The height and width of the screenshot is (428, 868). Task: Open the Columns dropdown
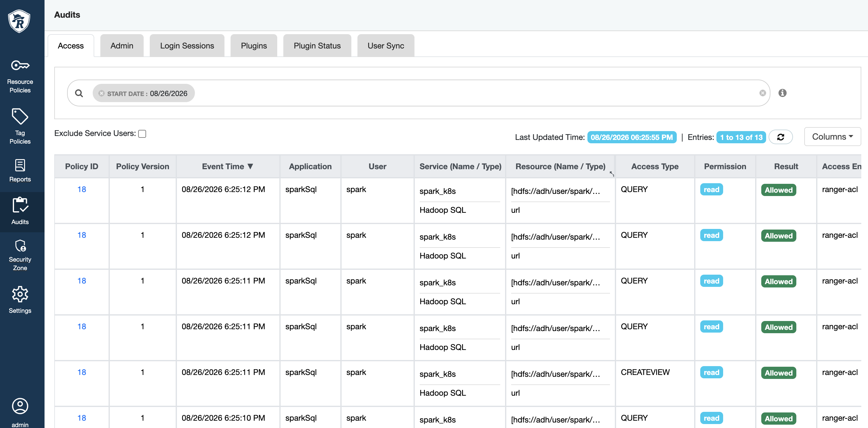[x=832, y=137]
